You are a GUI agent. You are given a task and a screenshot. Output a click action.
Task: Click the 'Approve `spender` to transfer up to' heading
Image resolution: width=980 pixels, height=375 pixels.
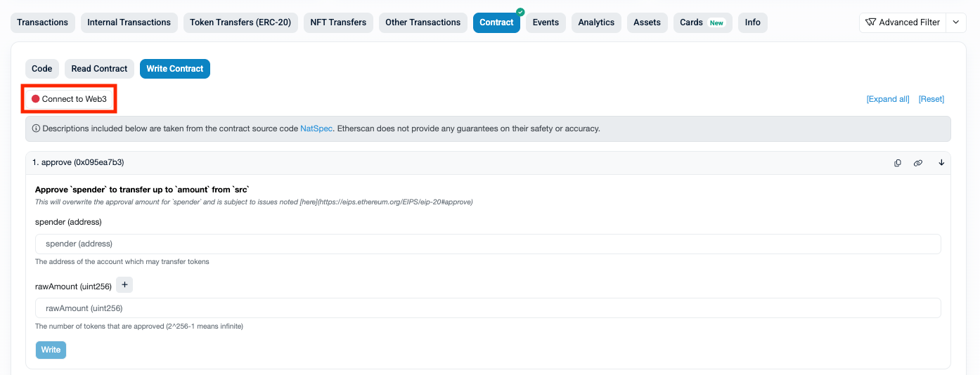143,190
